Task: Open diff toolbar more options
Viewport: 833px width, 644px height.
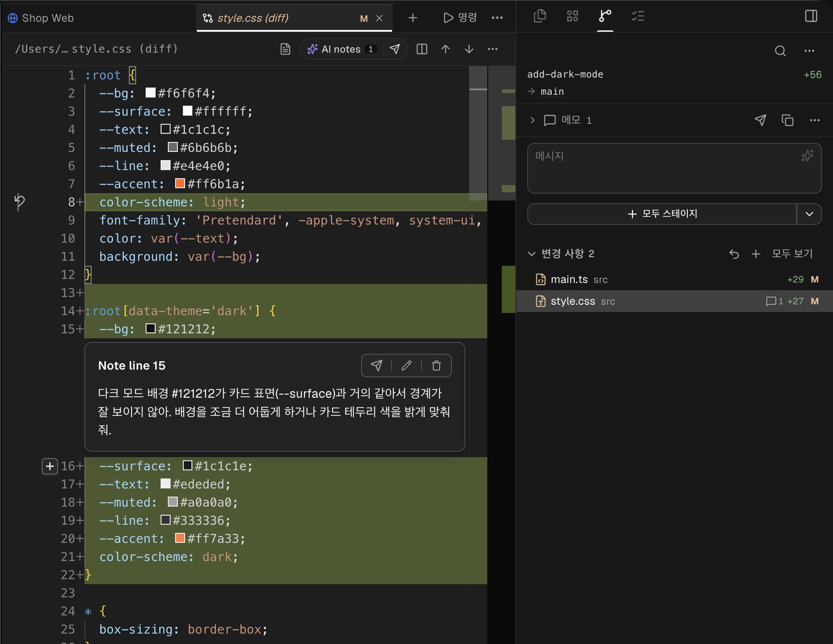Action: click(x=493, y=49)
